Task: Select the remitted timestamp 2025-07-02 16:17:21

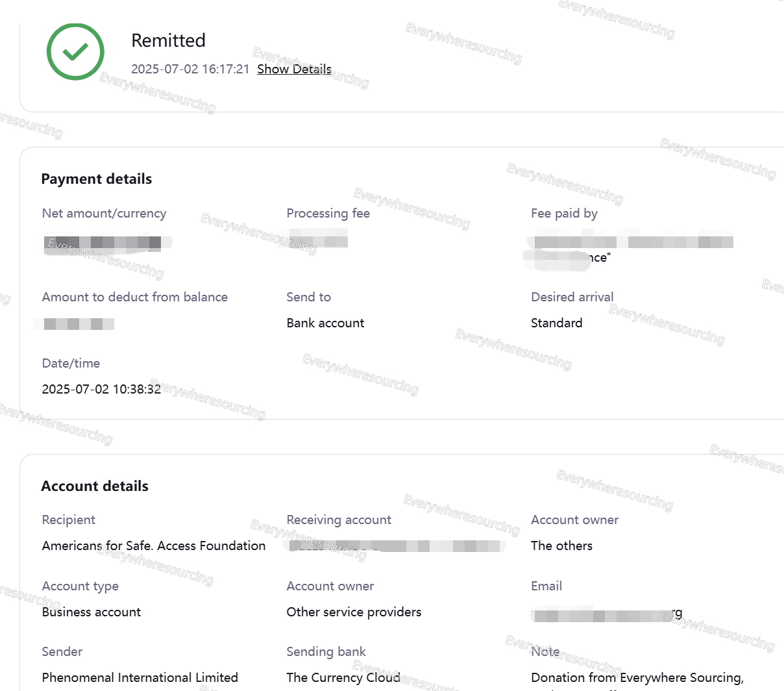Action: point(190,69)
